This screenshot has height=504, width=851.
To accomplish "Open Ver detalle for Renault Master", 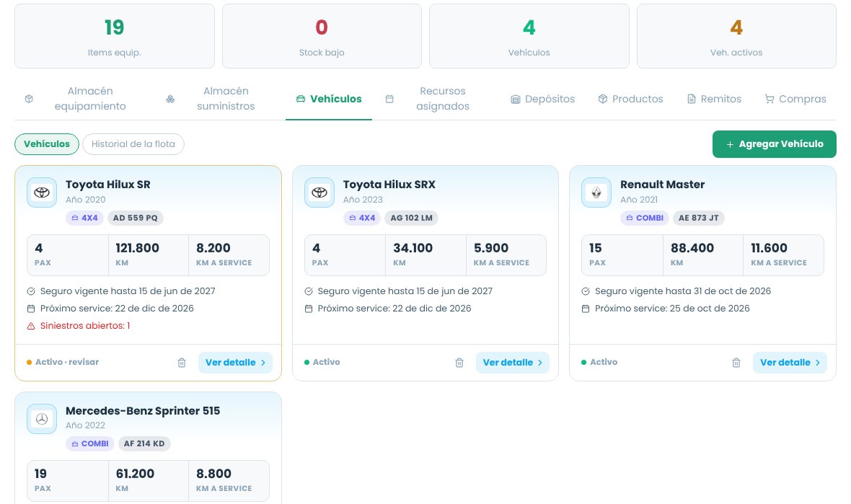I will click(x=790, y=363).
